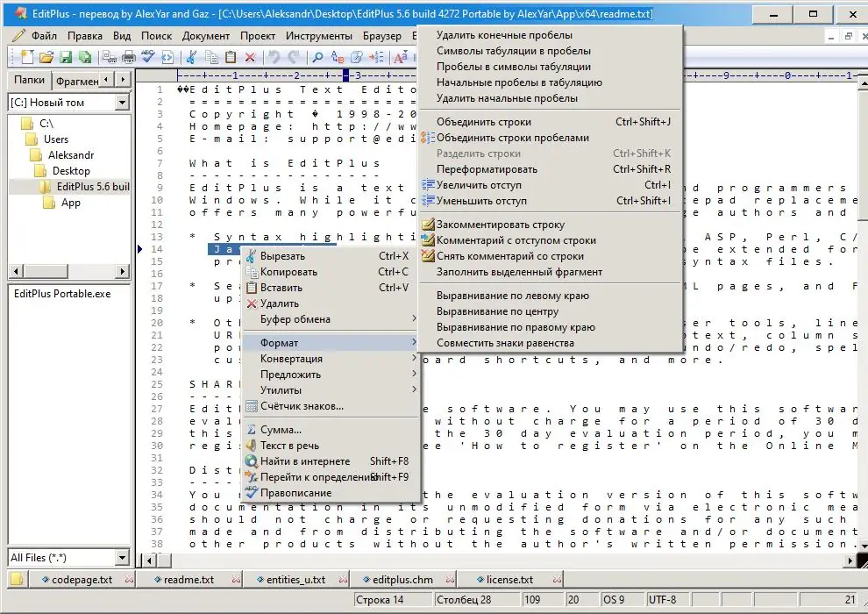868x614 pixels.
Task: Expand the 'Конвертация' submenu
Action: coord(330,358)
